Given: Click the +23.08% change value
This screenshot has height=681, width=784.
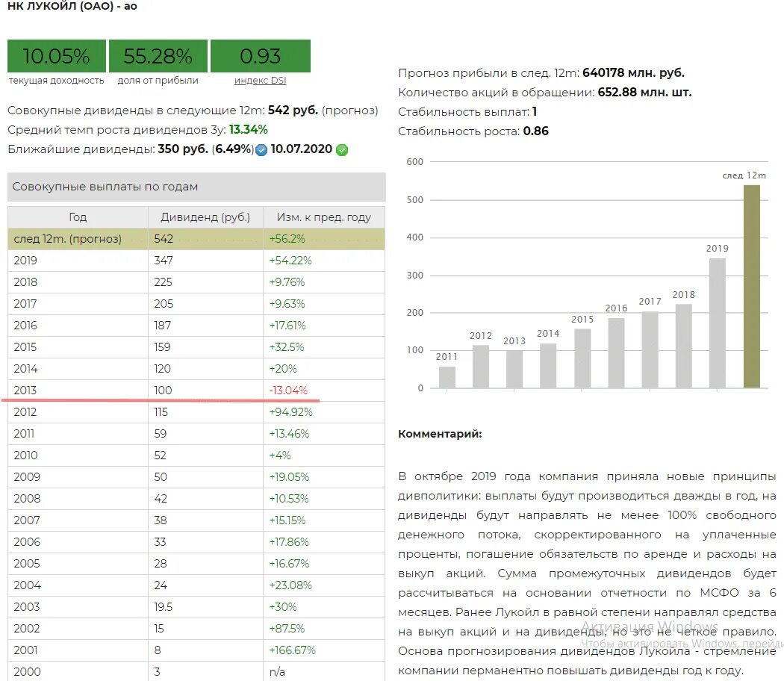Looking at the screenshot, I should coord(290,585).
